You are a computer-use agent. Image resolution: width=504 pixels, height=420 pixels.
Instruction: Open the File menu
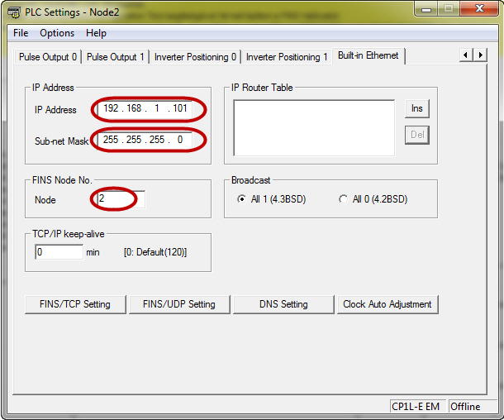pyautogui.click(x=21, y=33)
